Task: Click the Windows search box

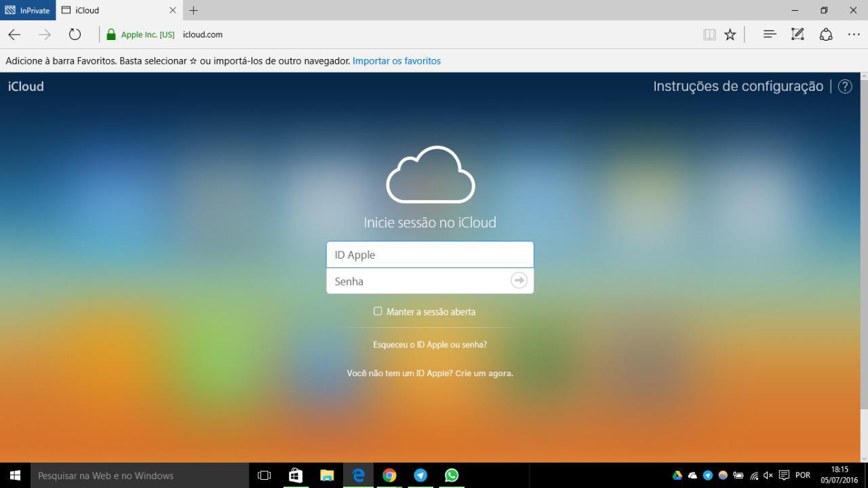Action: pos(139,475)
